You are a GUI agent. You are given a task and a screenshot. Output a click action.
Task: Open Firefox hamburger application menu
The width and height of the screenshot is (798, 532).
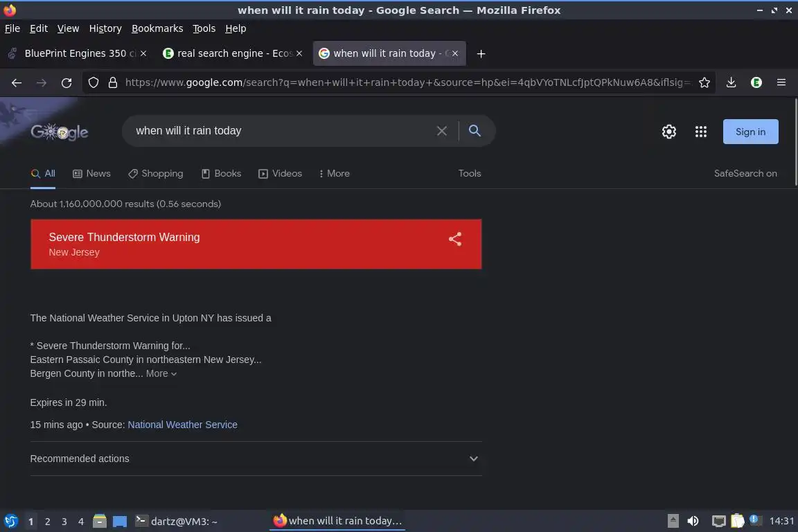781,82
